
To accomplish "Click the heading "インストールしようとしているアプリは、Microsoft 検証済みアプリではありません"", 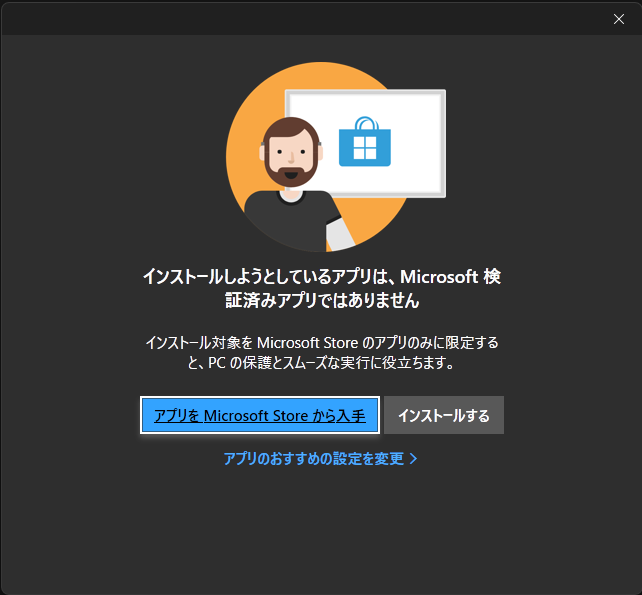I will [322, 288].
